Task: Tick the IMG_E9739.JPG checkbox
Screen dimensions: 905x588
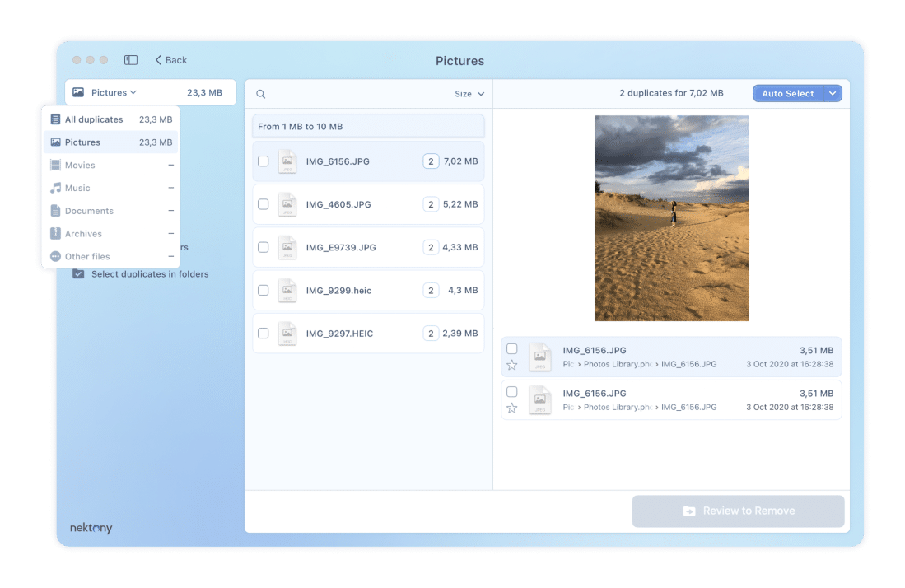Action: (264, 247)
